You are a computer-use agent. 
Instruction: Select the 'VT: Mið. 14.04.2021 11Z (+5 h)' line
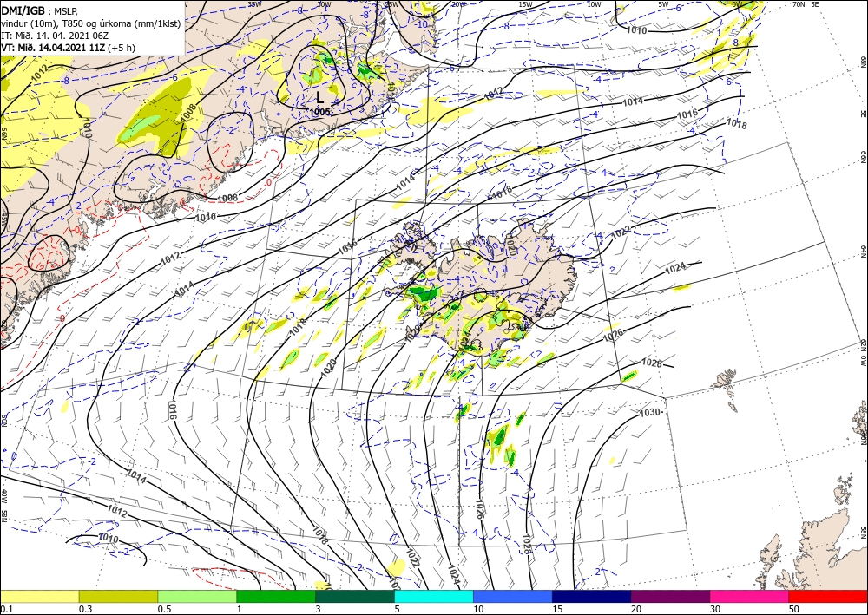click(68, 48)
